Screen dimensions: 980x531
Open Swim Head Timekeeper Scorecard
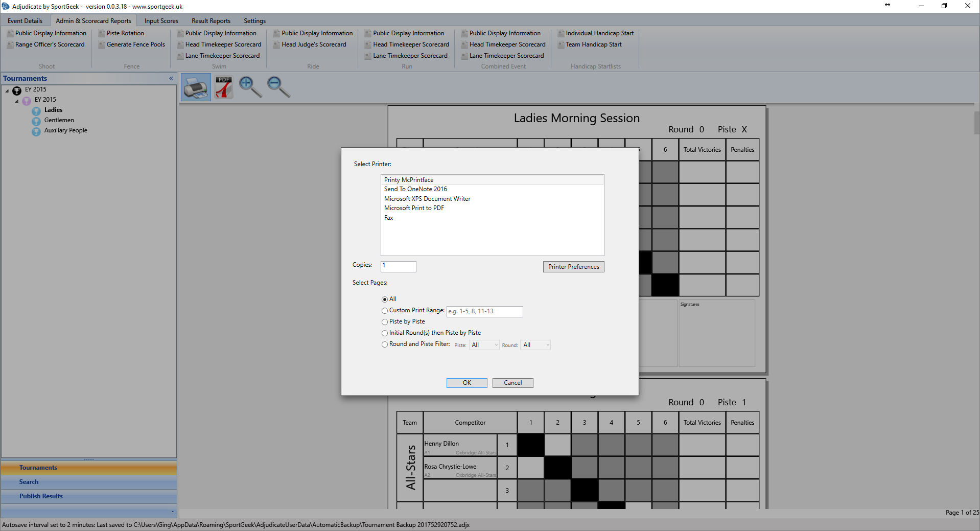click(x=219, y=44)
